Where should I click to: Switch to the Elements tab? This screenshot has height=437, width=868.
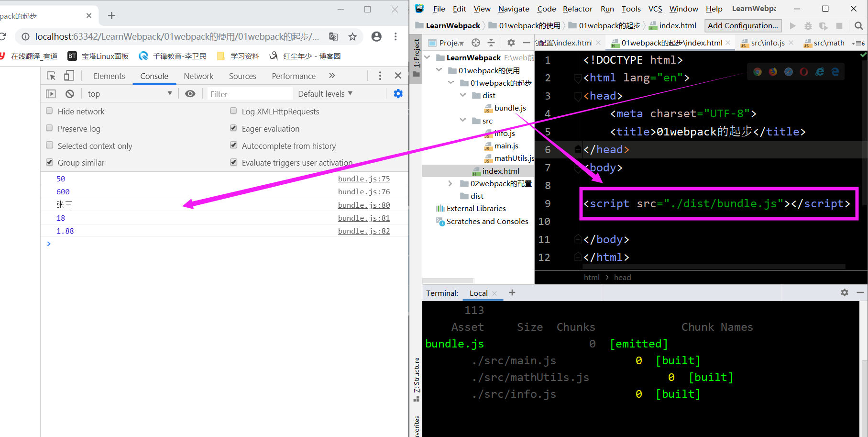tap(109, 76)
